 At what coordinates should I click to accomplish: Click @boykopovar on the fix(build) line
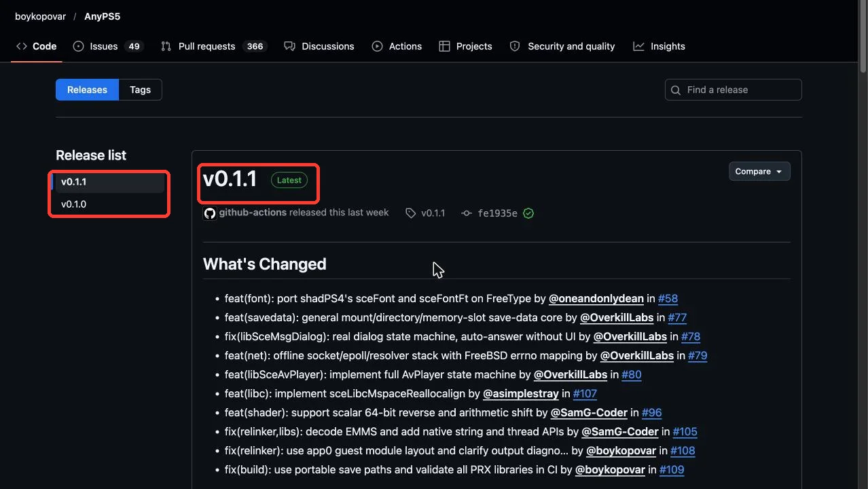click(610, 469)
